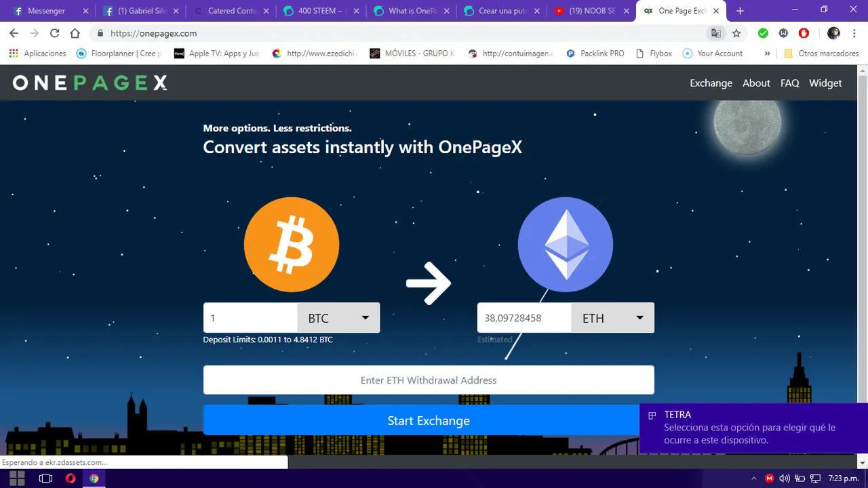Show hidden system tray icons chevron
This screenshot has width=868, height=488.
tap(753, 478)
